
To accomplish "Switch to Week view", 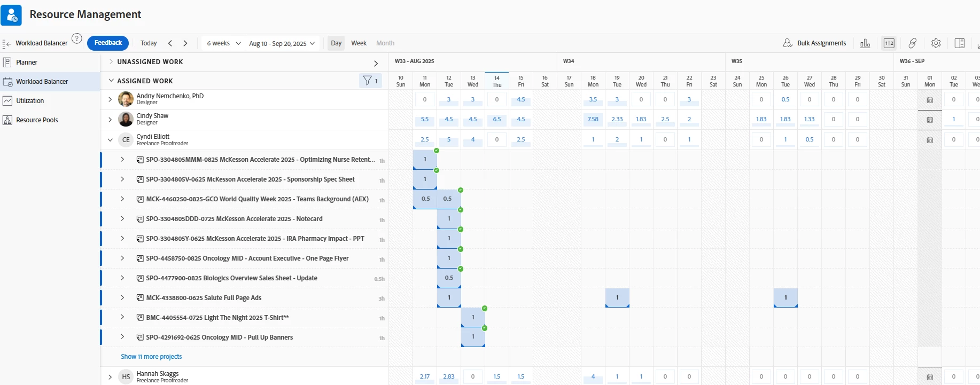I will pyautogui.click(x=359, y=43).
